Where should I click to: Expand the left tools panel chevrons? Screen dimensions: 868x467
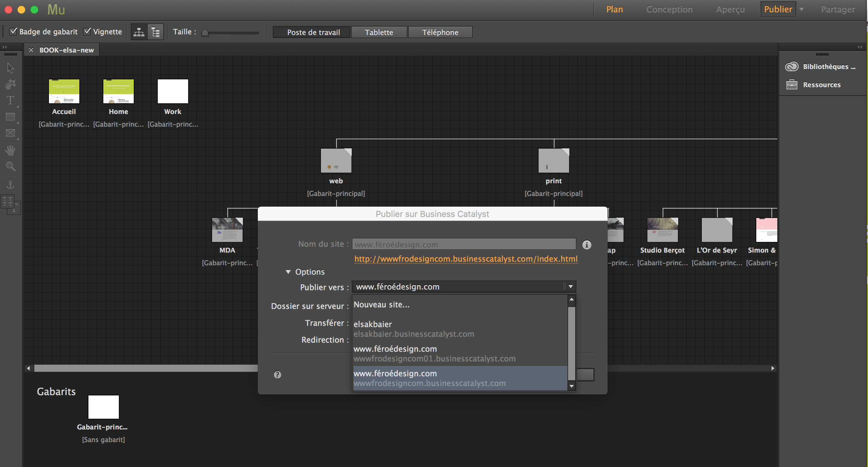[5, 47]
